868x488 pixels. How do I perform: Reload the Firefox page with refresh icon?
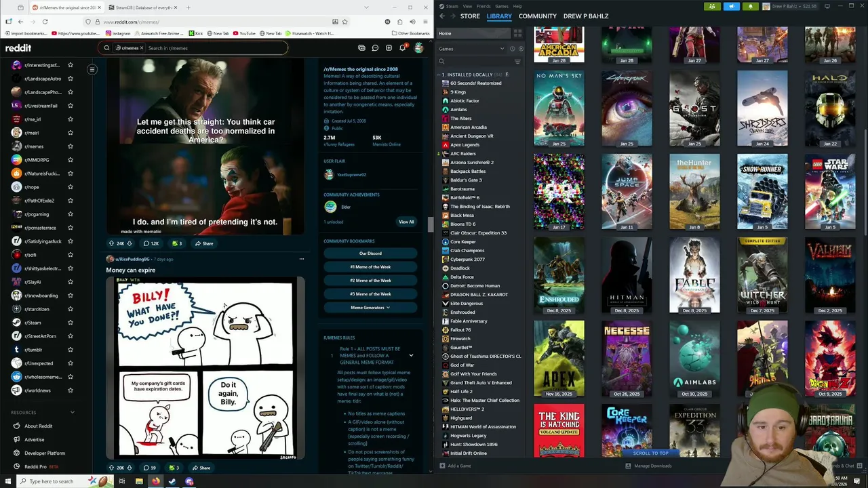click(x=45, y=21)
